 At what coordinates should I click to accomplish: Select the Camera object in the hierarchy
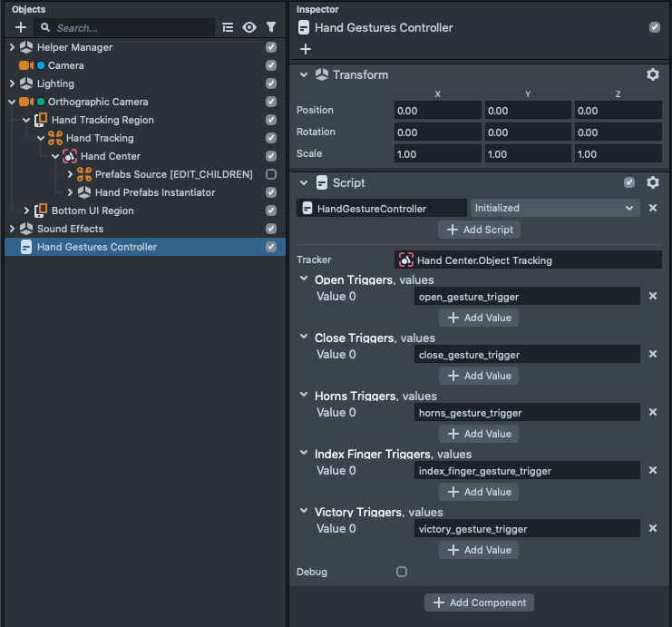point(66,65)
